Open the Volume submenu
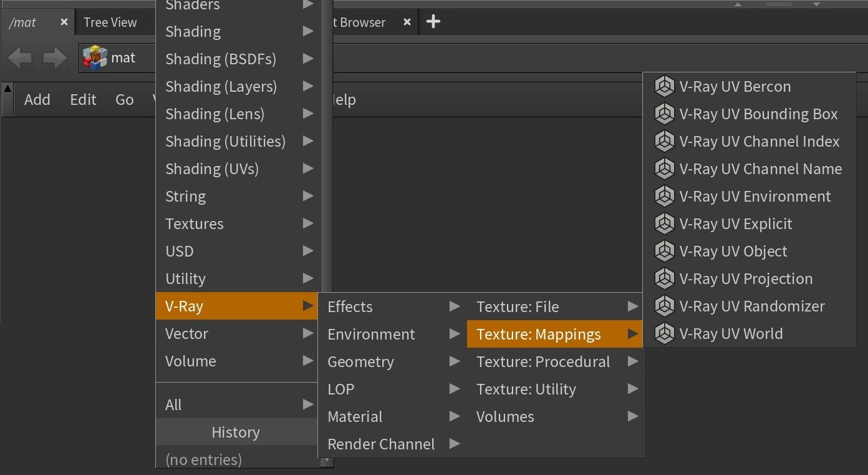The width and height of the screenshot is (868, 475). click(238, 361)
